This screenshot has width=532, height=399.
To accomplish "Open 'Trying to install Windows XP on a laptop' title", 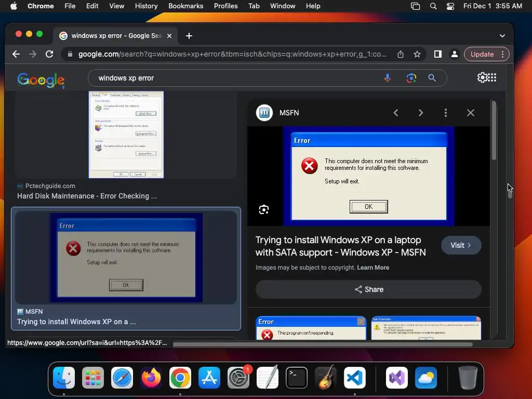I will 341,246.
